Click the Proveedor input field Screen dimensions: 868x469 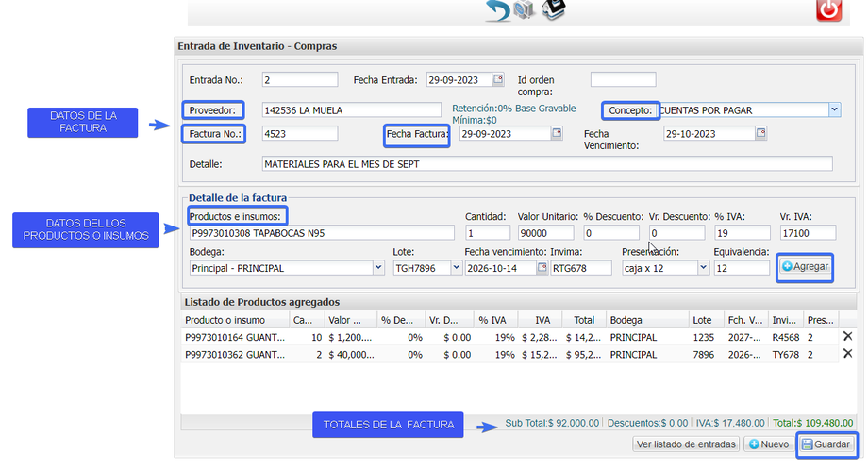352,109
